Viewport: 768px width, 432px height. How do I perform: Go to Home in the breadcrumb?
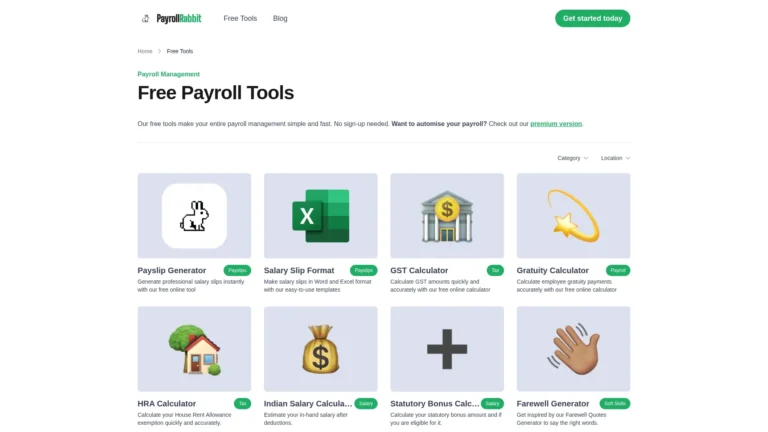pyautogui.click(x=145, y=51)
